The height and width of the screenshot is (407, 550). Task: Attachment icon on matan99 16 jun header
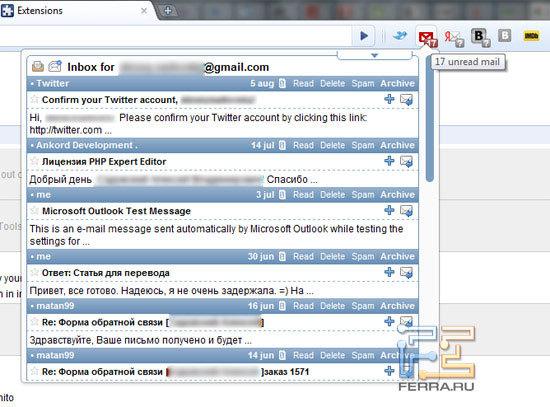tap(282, 306)
